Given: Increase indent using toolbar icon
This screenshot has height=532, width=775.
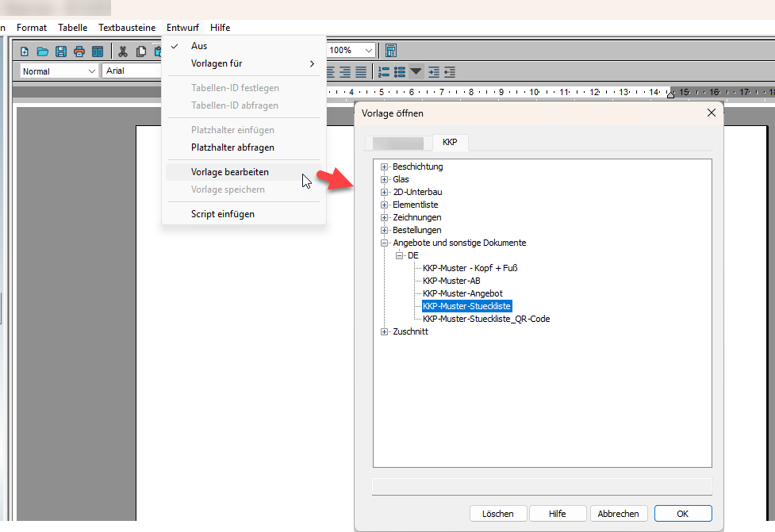Looking at the screenshot, I should (x=433, y=71).
